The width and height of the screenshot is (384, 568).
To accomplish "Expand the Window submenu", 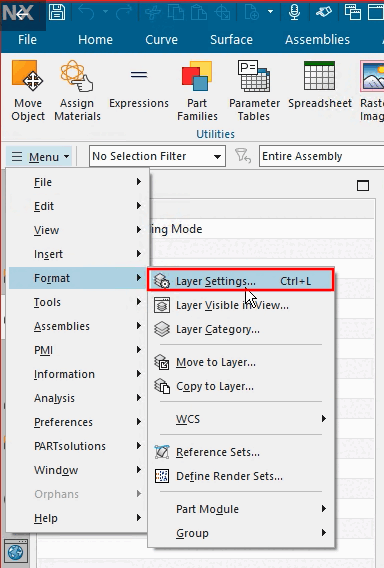I will [78, 470].
